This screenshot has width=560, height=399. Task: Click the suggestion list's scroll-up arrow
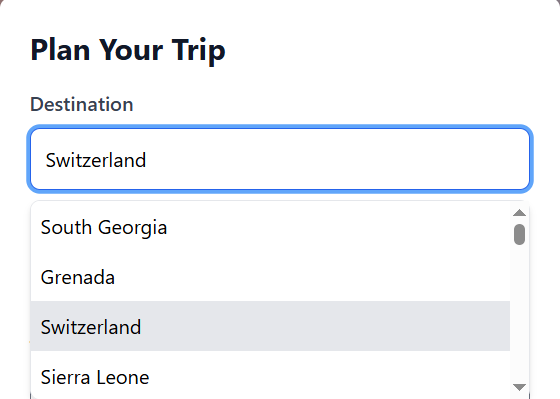(519, 213)
